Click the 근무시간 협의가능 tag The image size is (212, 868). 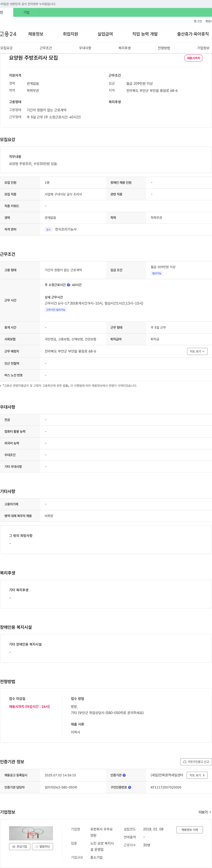pyautogui.click(x=56, y=310)
